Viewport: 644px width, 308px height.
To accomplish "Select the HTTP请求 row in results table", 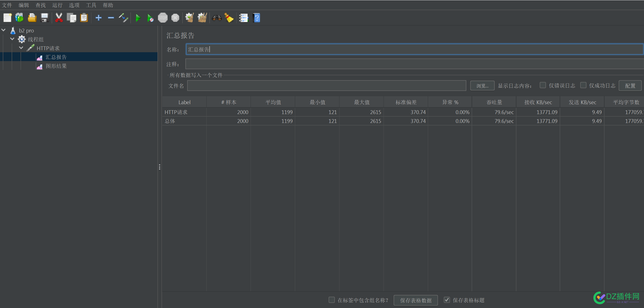I will click(x=403, y=112).
